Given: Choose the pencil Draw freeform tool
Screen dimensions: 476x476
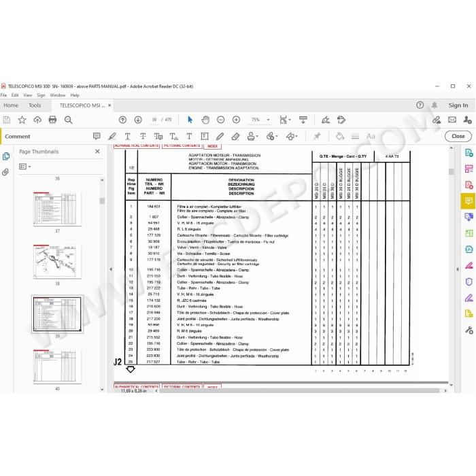Looking at the screenshot, I should pyautogui.click(x=220, y=136).
